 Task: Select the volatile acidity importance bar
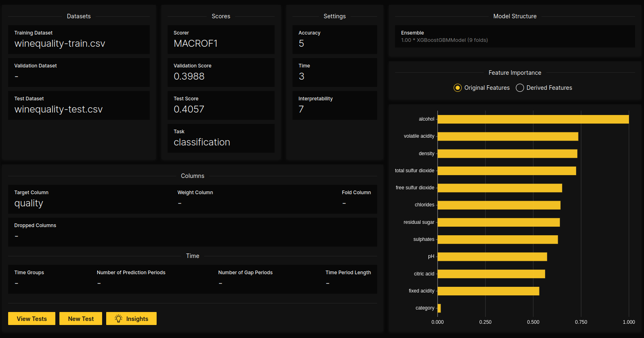click(508, 136)
